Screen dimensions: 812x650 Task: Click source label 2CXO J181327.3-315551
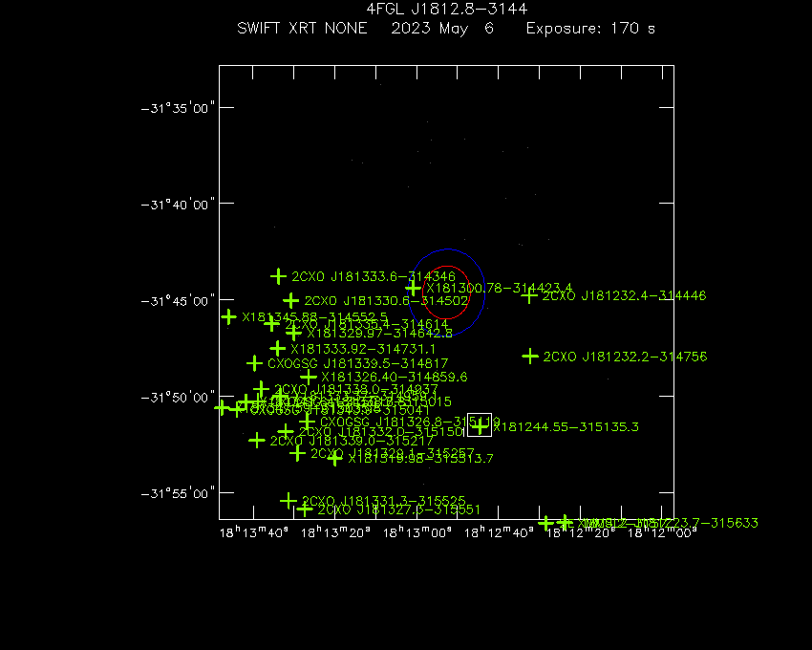(398, 509)
